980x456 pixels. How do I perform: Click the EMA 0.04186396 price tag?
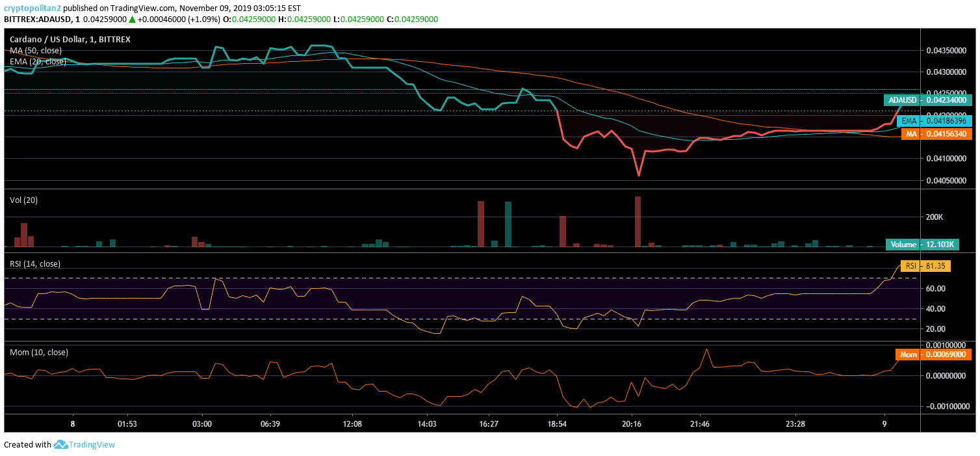[935, 121]
